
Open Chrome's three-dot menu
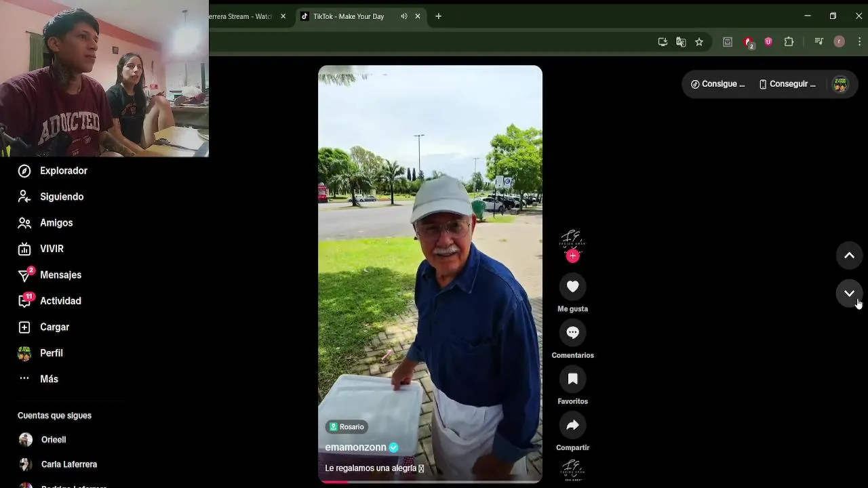[859, 42]
